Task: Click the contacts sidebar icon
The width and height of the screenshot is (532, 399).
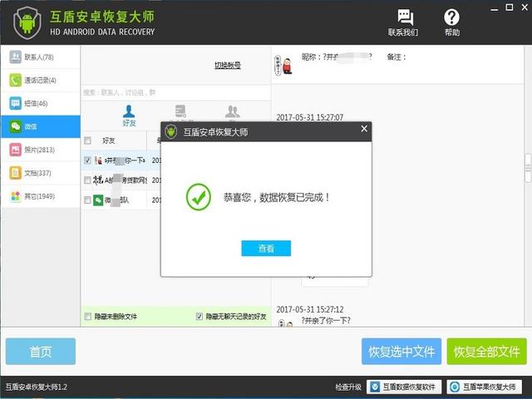Action: [15, 57]
